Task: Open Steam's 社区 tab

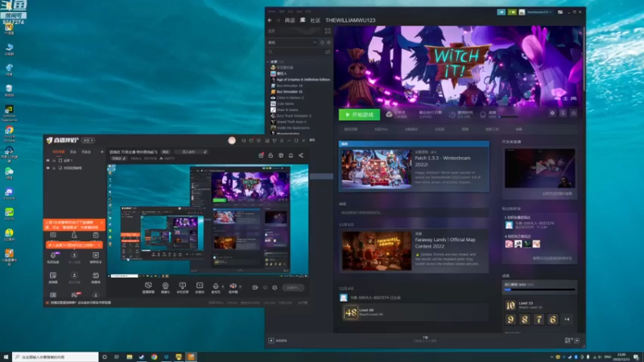Action: (x=315, y=20)
